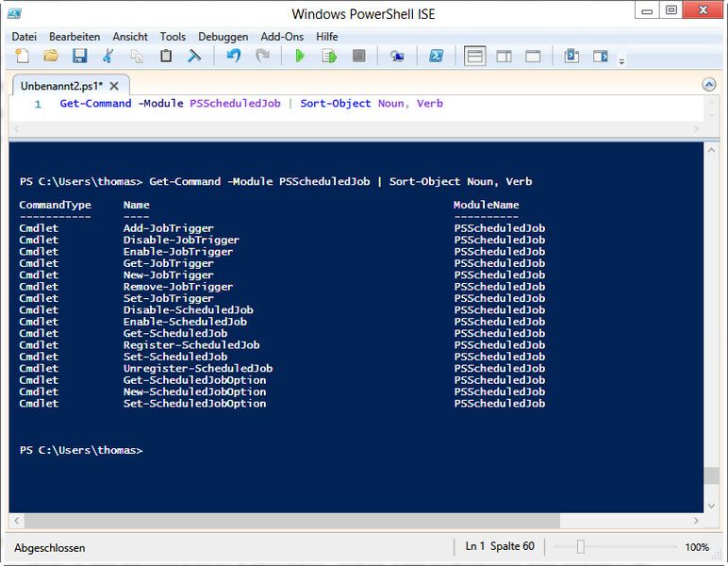Open the Hilfe menu

coord(327,37)
